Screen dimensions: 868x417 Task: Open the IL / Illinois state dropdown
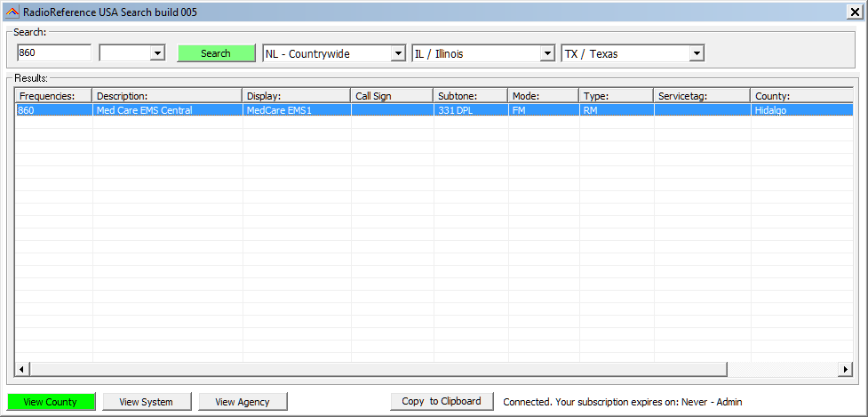click(x=547, y=53)
